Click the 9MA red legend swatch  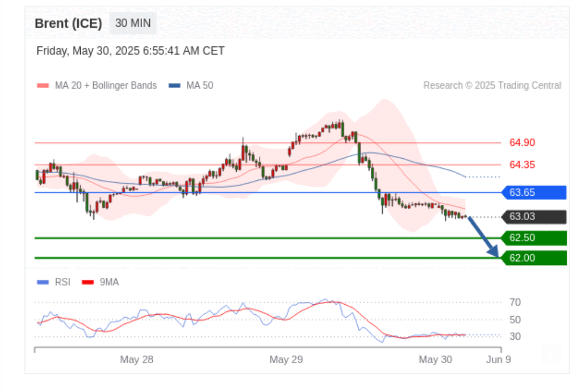88,283
